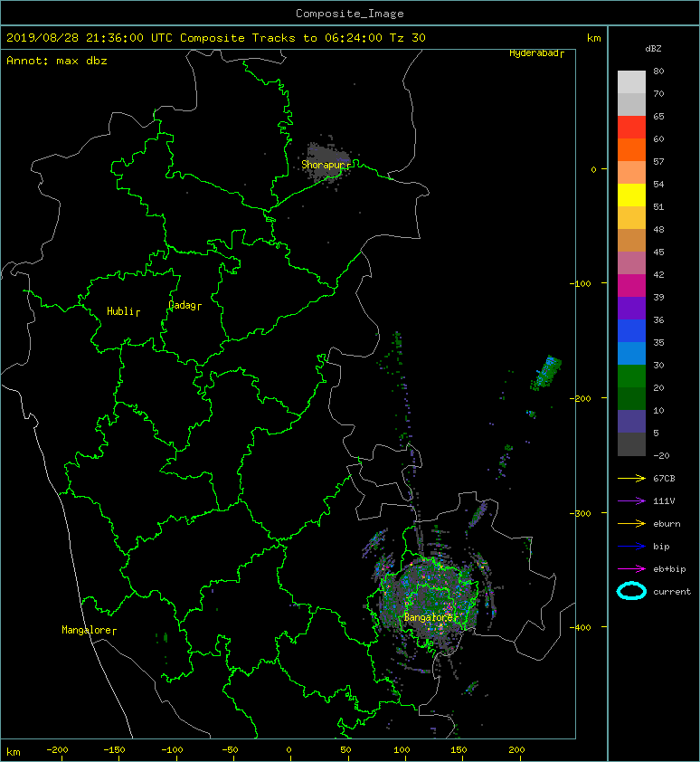Click the 50 tick on horizontal axis
Screen dimensions: 700x762
(x=345, y=750)
